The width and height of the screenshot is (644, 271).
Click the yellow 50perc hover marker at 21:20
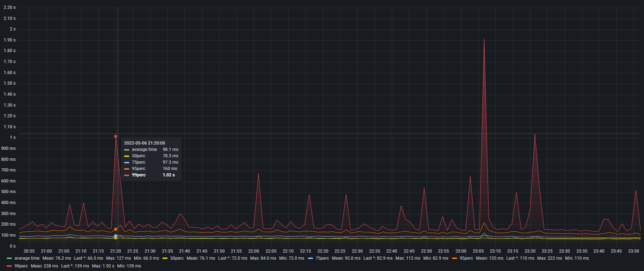(116, 238)
